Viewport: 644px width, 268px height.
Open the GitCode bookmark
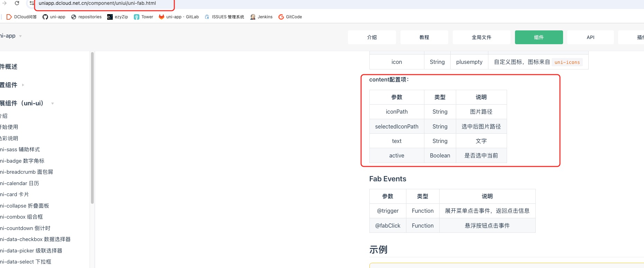[290, 17]
